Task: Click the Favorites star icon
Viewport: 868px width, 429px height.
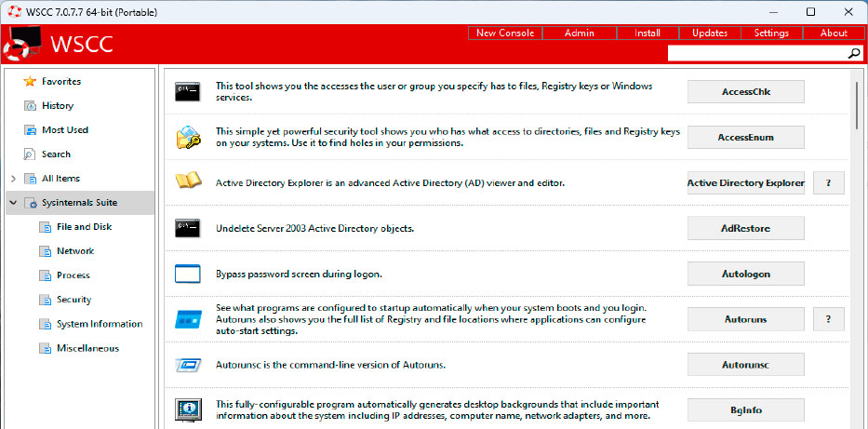Action: (30, 81)
